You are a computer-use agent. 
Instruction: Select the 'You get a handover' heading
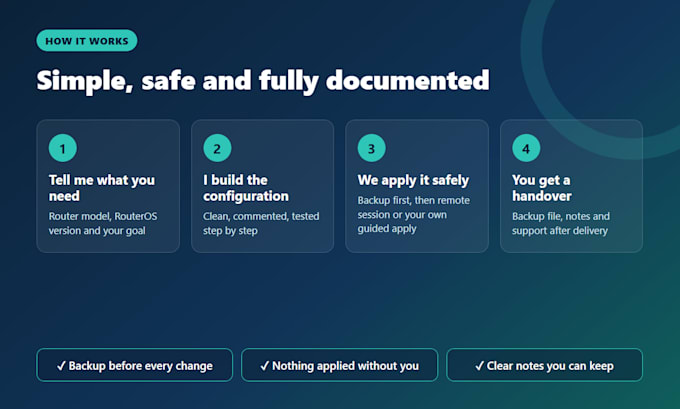(x=542, y=188)
